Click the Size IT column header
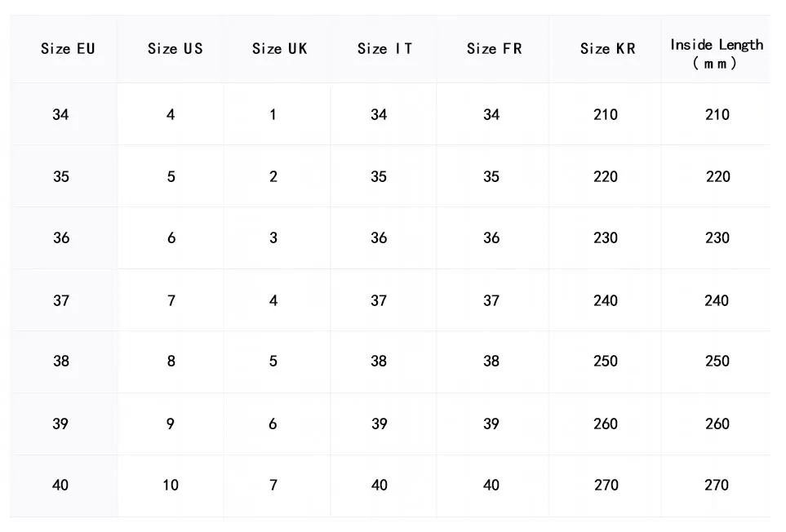786x532 pixels. point(384,49)
